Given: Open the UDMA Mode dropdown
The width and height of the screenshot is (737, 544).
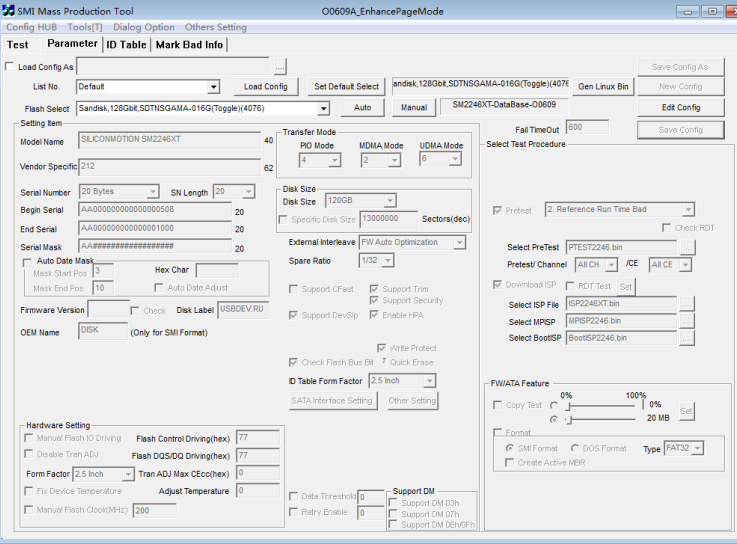Looking at the screenshot, I should (x=455, y=159).
